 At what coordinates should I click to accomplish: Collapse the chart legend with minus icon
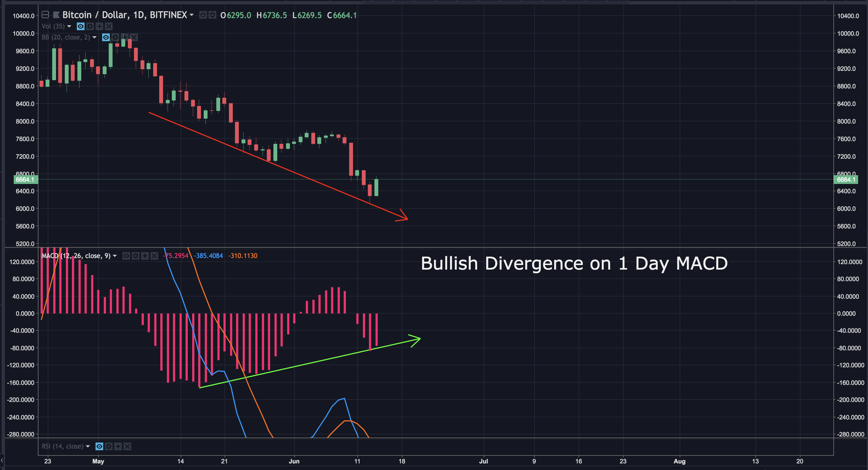pyautogui.click(x=45, y=15)
